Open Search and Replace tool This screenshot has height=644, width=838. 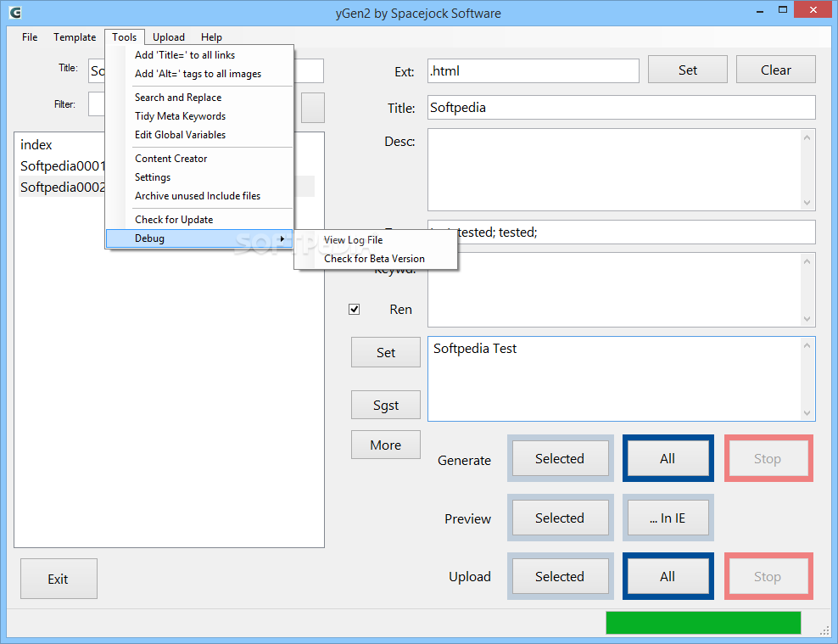click(199, 98)
